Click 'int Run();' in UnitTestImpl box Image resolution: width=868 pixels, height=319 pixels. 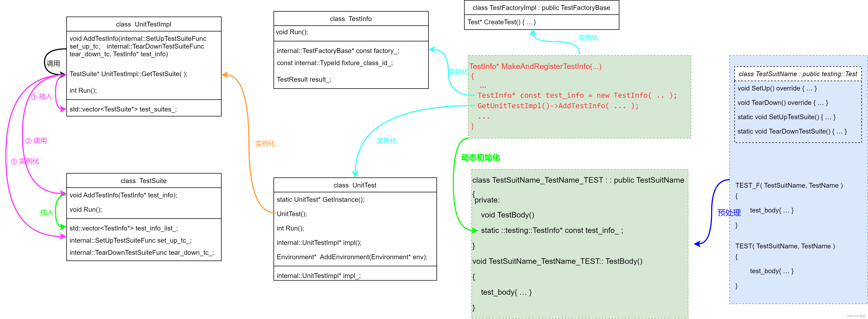pyautogui.click(x=83, y=91)
